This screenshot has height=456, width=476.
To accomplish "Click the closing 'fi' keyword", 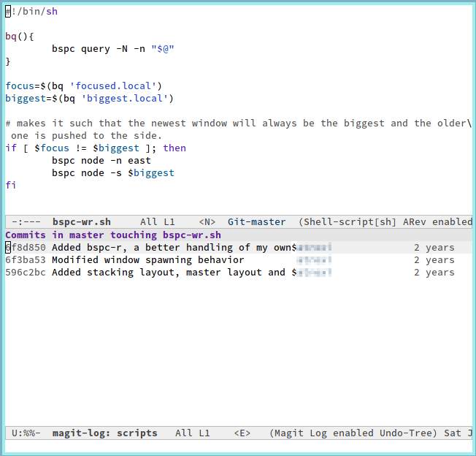I will [11, 186].
